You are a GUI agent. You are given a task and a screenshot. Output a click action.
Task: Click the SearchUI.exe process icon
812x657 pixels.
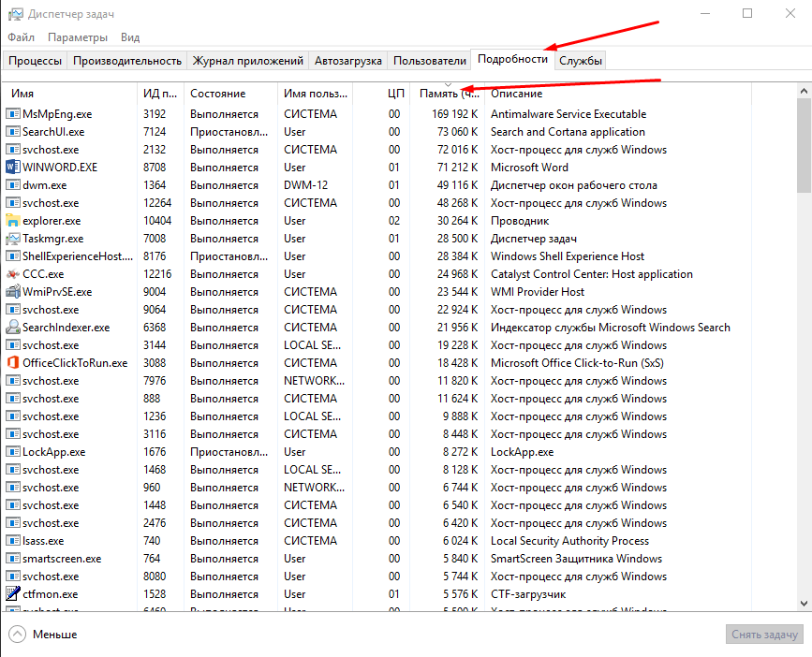click(x=13, y=131)
